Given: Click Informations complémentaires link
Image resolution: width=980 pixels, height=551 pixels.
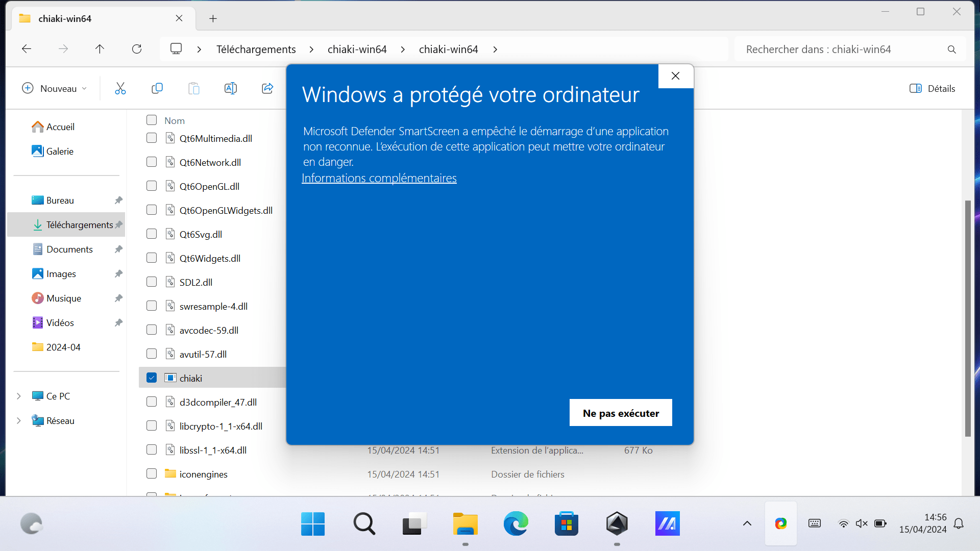Looking at the screenshot, I should point(379,178).
